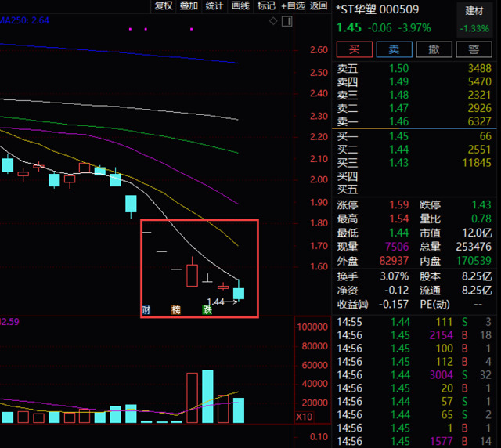Viewport: 501px width, 448px height.
Task: Open the 复权 toolbar option
Action: (164, 6)
